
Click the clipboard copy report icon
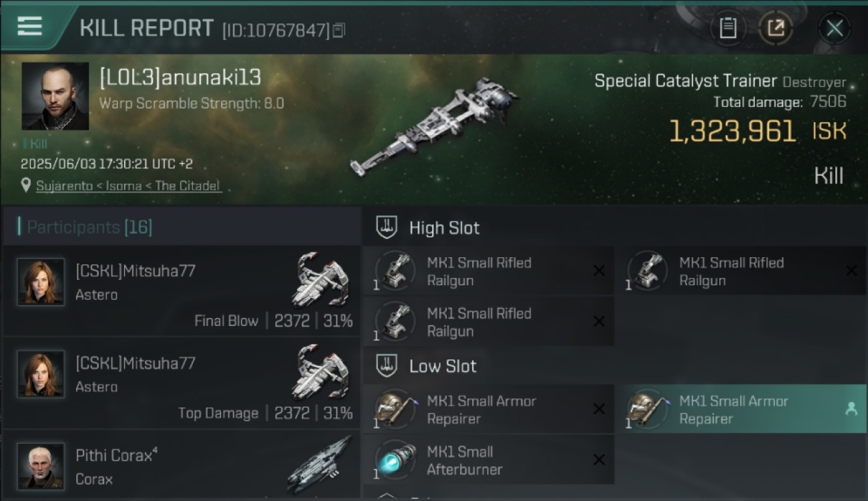(x=728, y=28)
